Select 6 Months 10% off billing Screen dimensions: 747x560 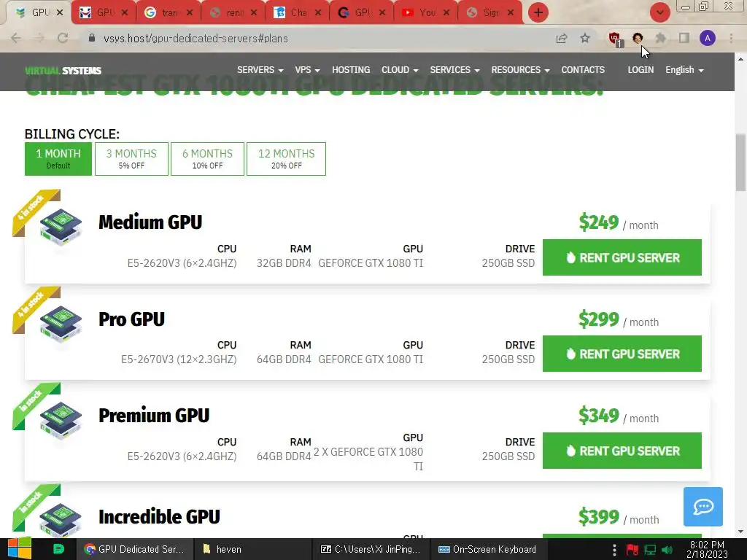click(x=207, y=158)
